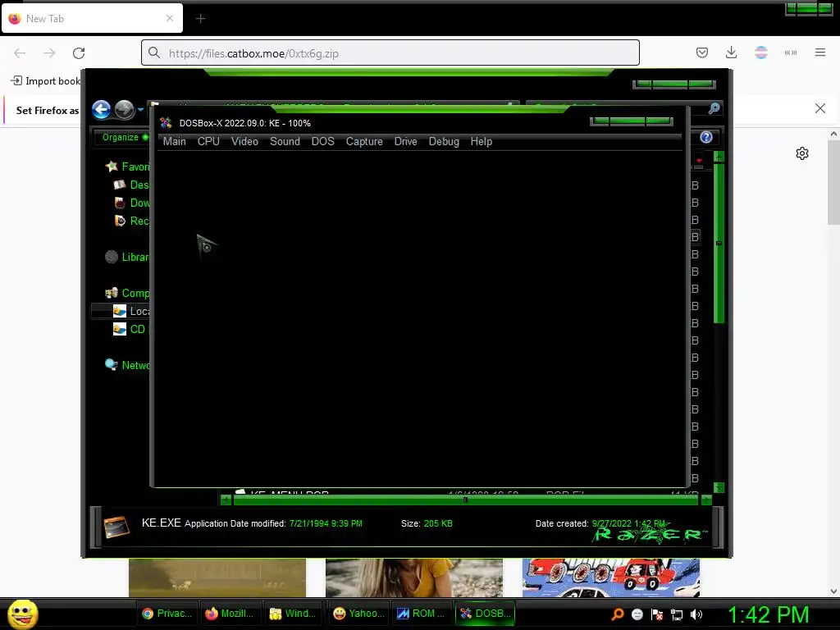Viewport: 840px width, 630px height.
Task: Select Downloads icon in Explorer sidebar
Action: (120, 203)
